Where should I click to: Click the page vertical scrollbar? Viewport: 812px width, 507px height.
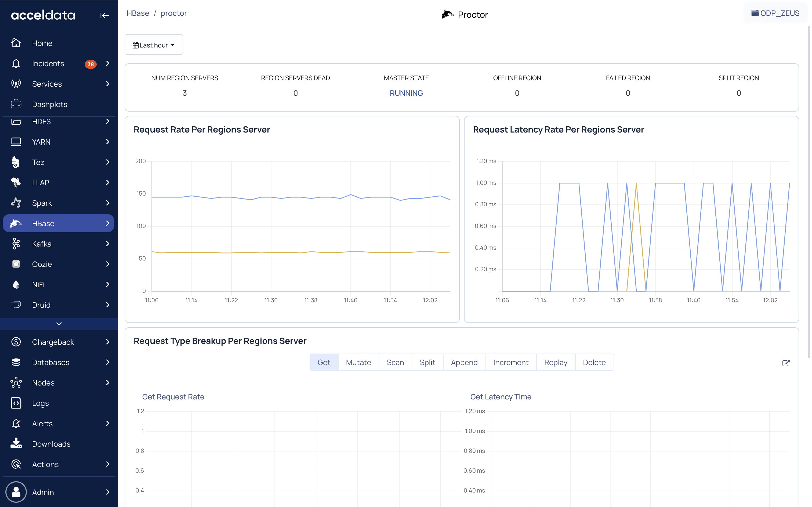click(x=809, y=191)
